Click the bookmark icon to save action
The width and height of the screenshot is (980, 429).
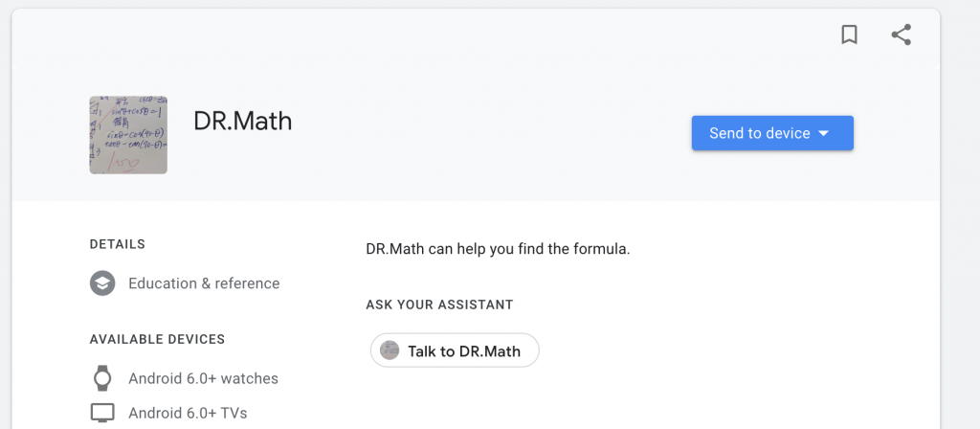[849, 35]
